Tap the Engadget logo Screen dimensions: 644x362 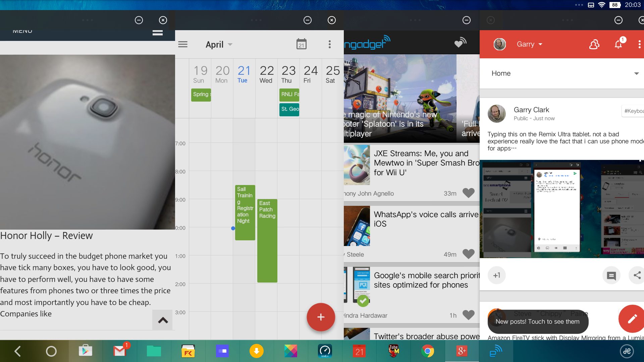pos(367,43)
